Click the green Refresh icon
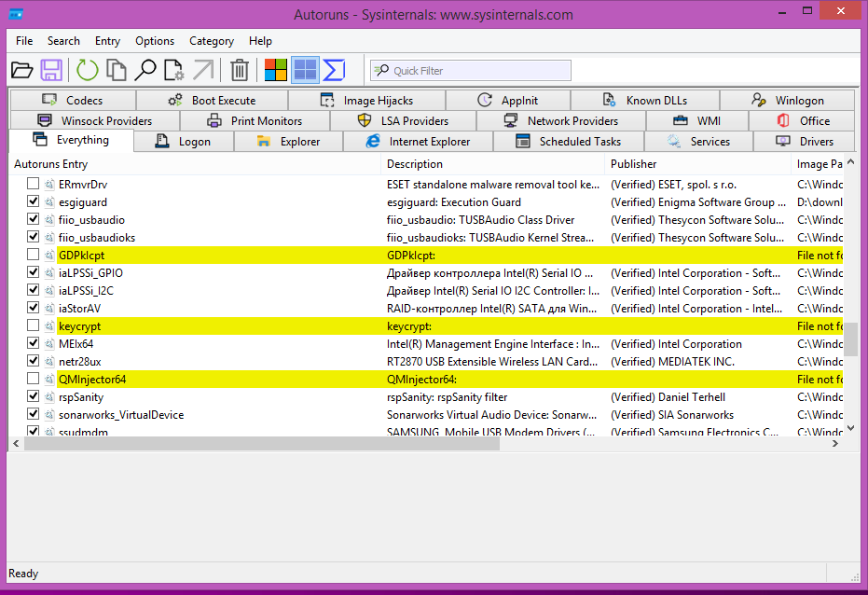 click(87, 70)
